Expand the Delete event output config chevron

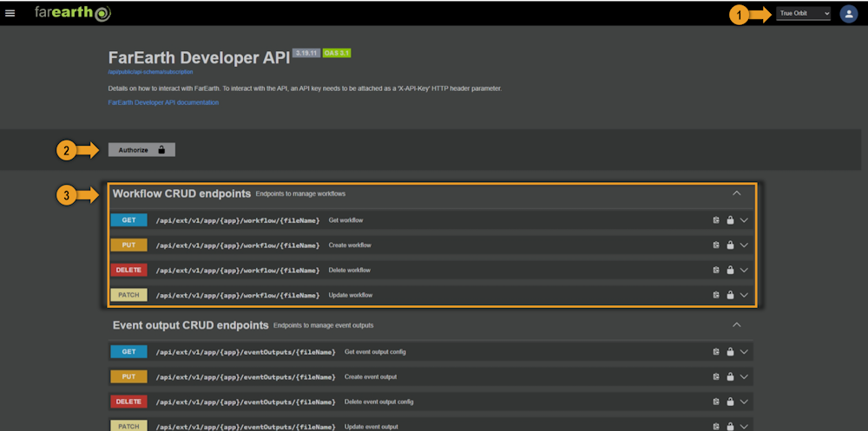pyautogui.click(x=744, y=402)
